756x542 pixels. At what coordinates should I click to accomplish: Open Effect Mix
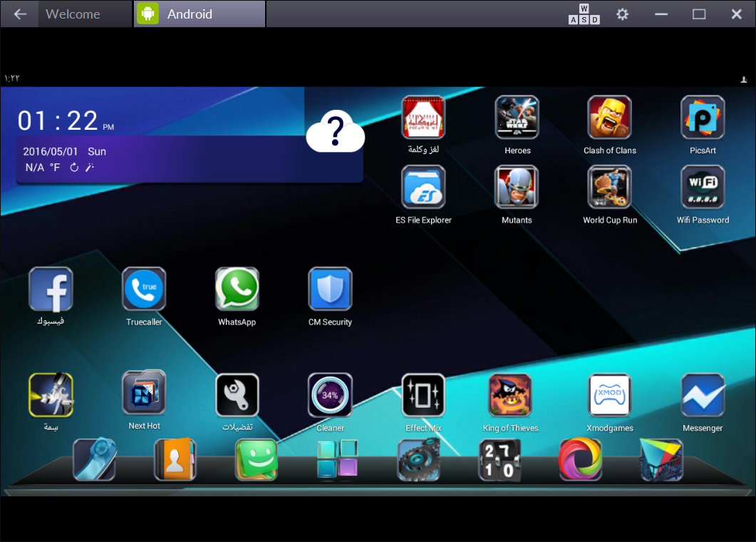point(423,395)
